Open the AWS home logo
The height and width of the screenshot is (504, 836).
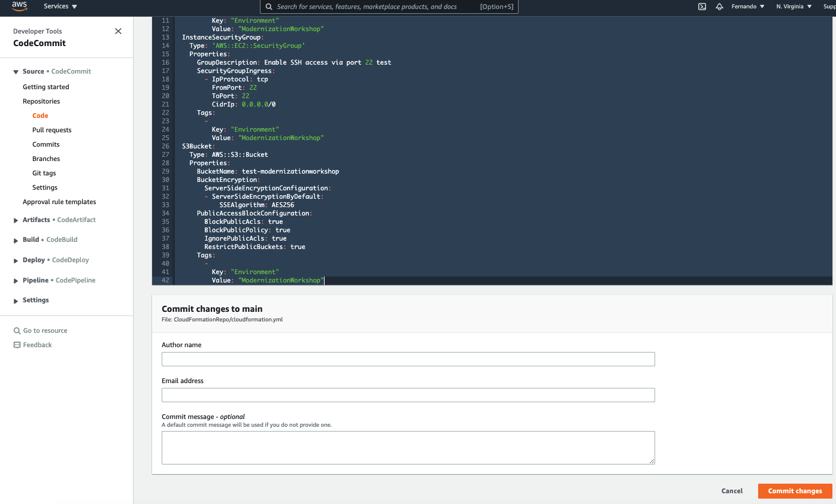(19, 6)
